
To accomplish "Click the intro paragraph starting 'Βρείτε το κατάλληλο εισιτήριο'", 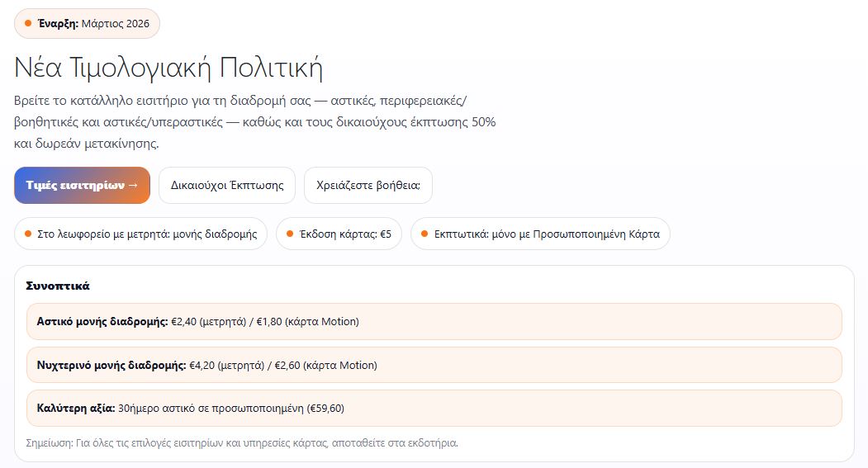I will (254, 121).
